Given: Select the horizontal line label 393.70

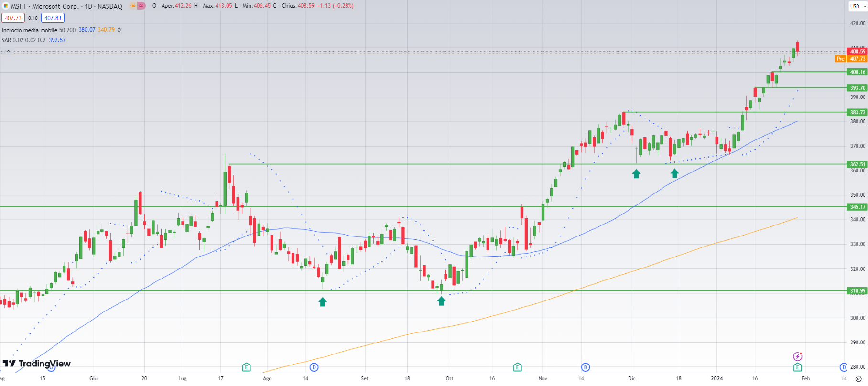Looking at the screenshot, I should pos(857,88).
